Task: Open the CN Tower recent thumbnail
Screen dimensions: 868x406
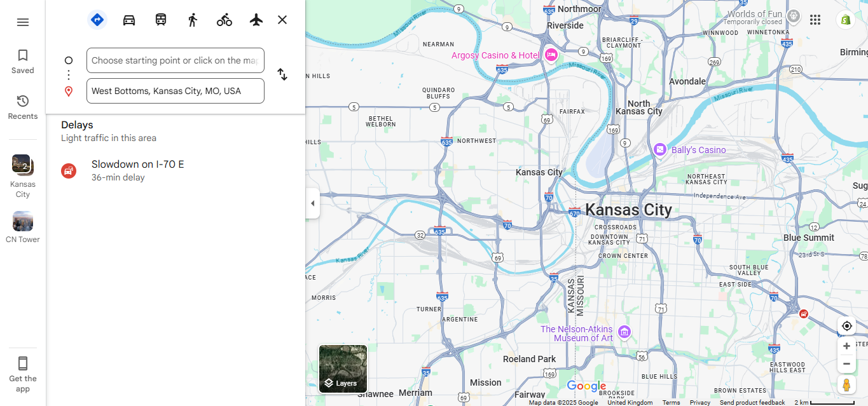Action: coord(23,227)
